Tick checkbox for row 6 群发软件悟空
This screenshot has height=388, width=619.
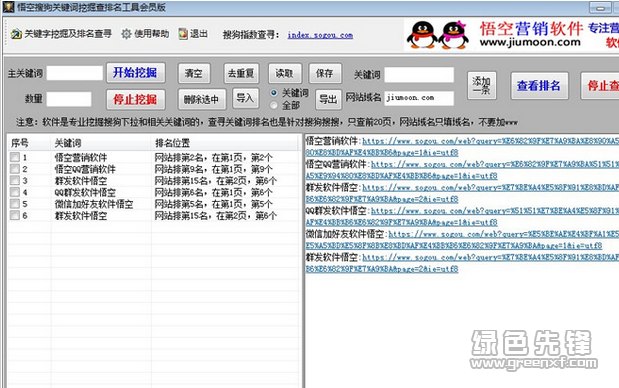click(x=15, y=215)
